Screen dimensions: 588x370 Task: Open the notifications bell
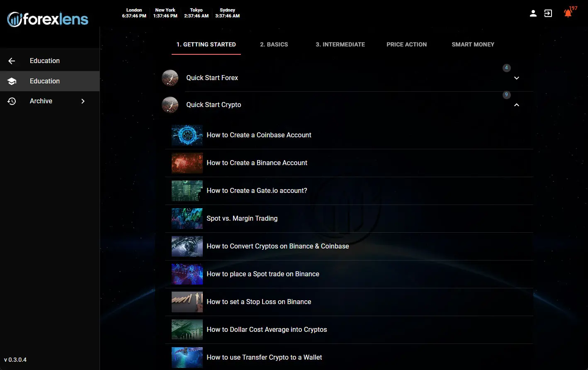568,13
